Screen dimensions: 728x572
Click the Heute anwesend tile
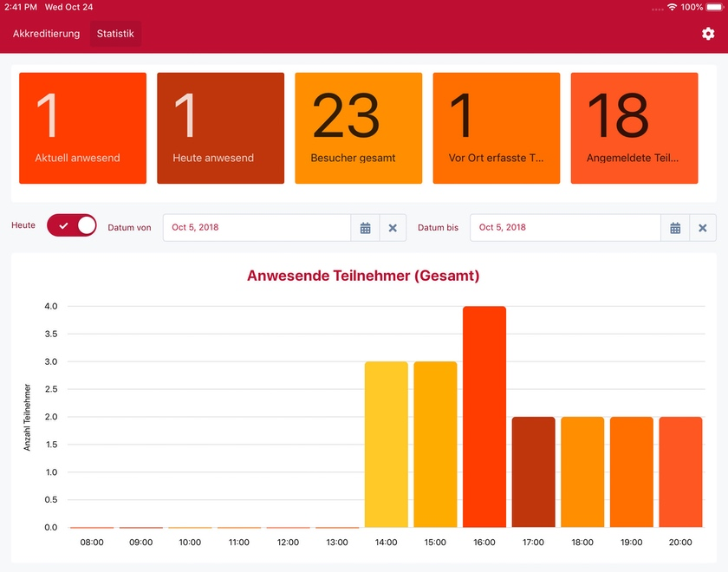pyautogui.click(x=220, y=127)
